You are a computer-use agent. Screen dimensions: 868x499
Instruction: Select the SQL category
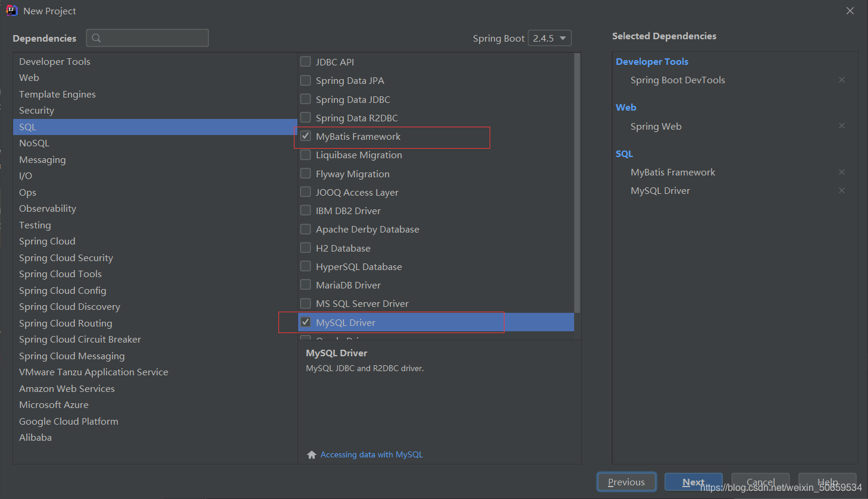(x=155, y=127)
